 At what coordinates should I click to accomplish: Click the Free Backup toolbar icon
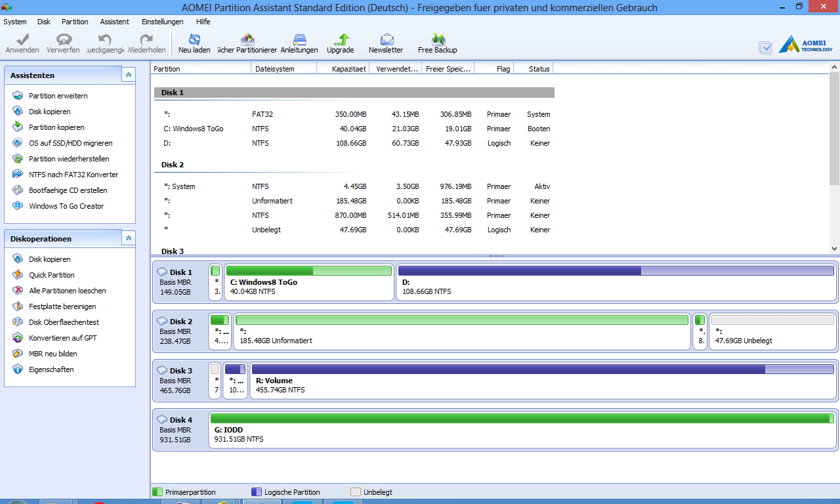coord(438,44)
